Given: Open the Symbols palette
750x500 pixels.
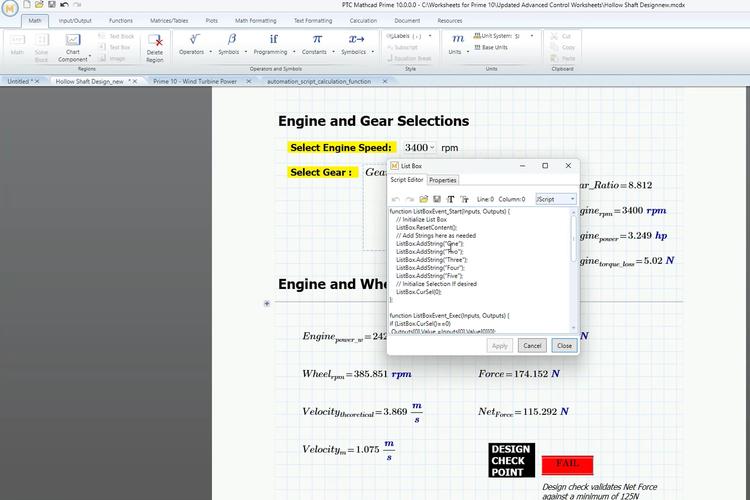Looking at the screenshot, I should [x=230, y=44].
